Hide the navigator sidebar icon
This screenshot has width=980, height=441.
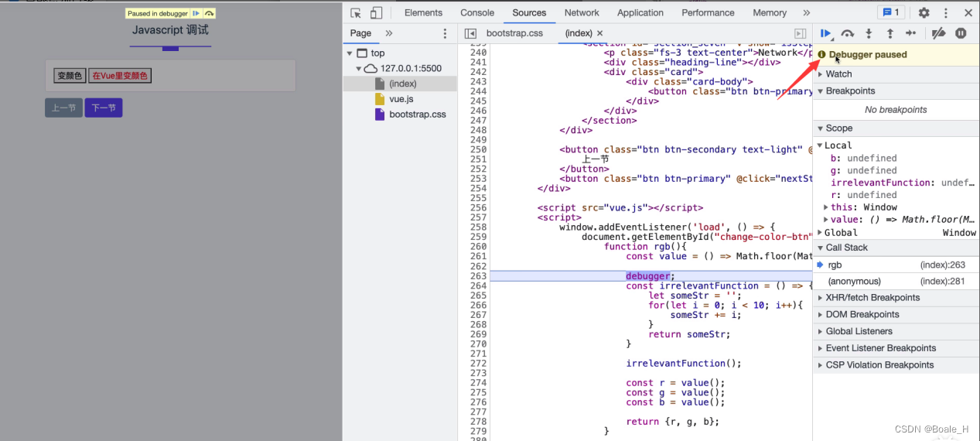470,33
